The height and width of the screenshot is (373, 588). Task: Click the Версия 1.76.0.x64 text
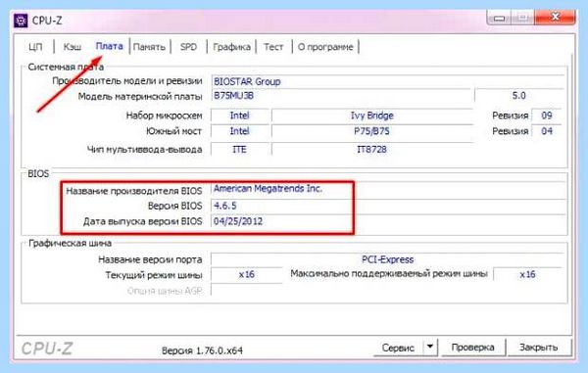tap(202, 350)
